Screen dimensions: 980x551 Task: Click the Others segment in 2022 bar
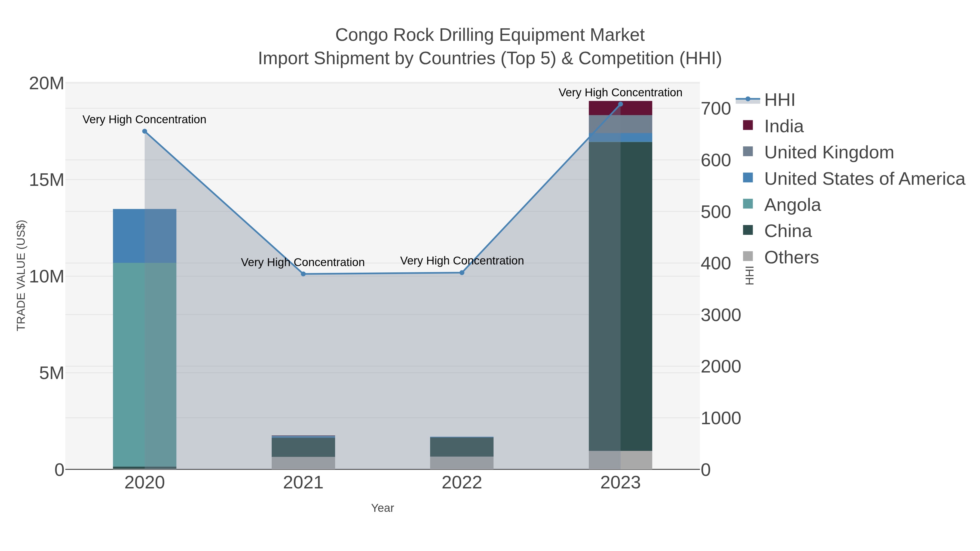click(x=462, y=463)
